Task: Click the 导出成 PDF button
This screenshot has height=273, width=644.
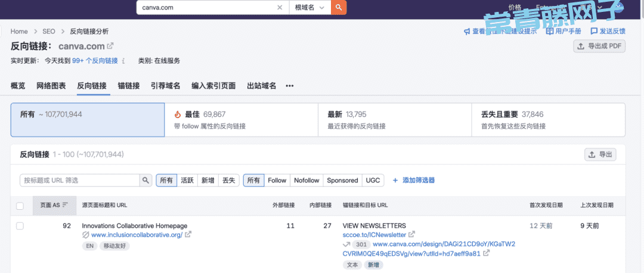Action: (599, 46)
